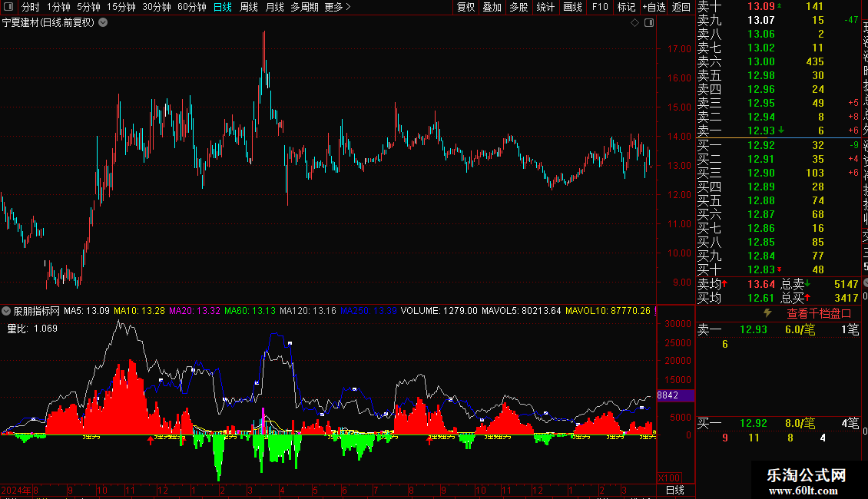Select the 周线 weekly period

click(249, 7)
